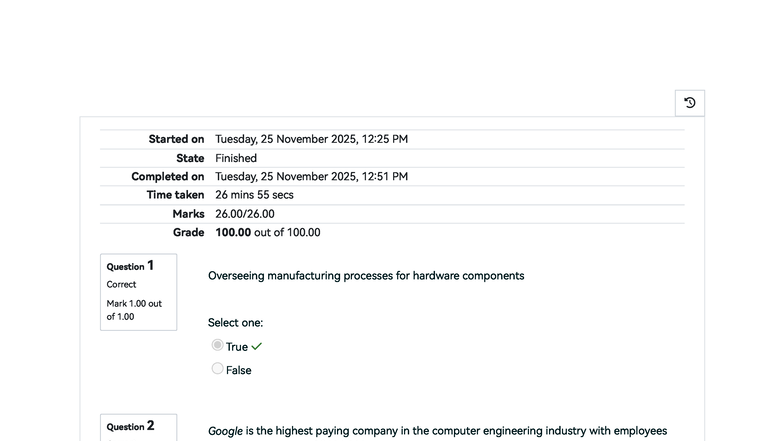The width and height of the screenshot is (784, 441).
Task: Select the False radio button
Action: [217, 368]
